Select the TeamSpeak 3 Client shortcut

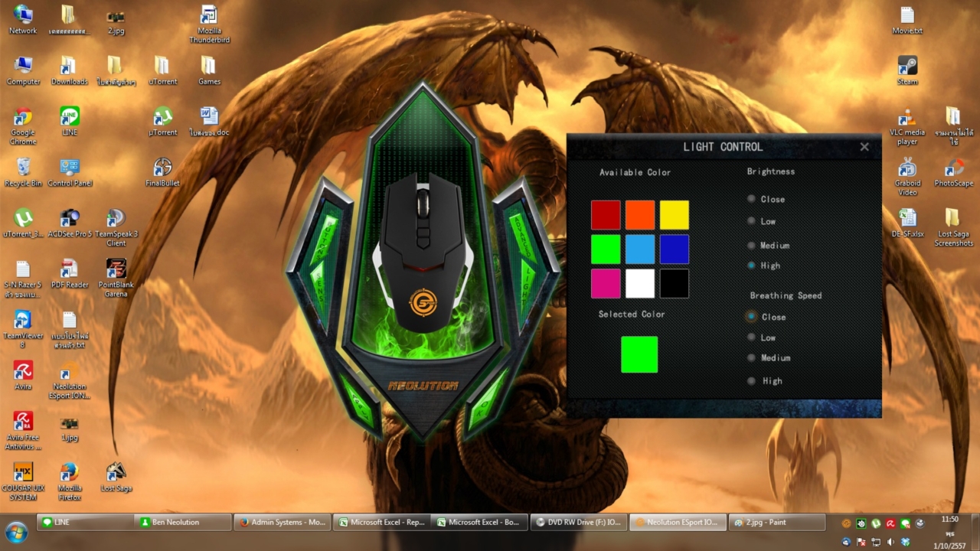116,228
